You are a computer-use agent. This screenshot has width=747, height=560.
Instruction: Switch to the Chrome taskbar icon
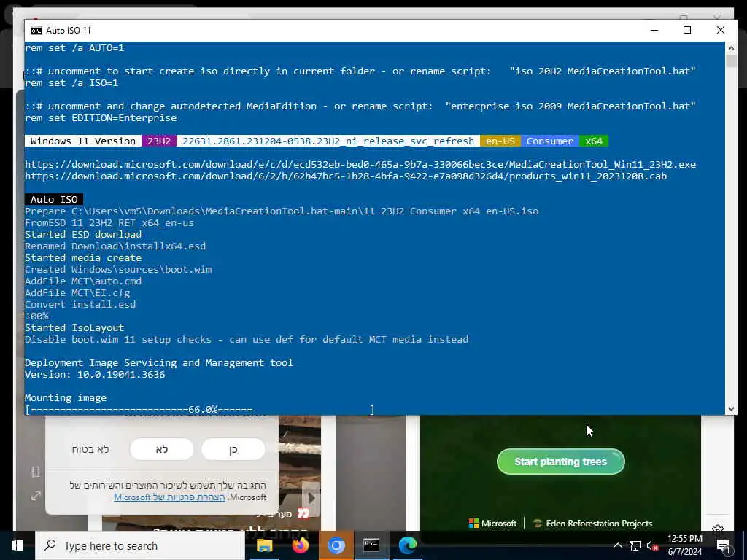(x=336, y=545)
